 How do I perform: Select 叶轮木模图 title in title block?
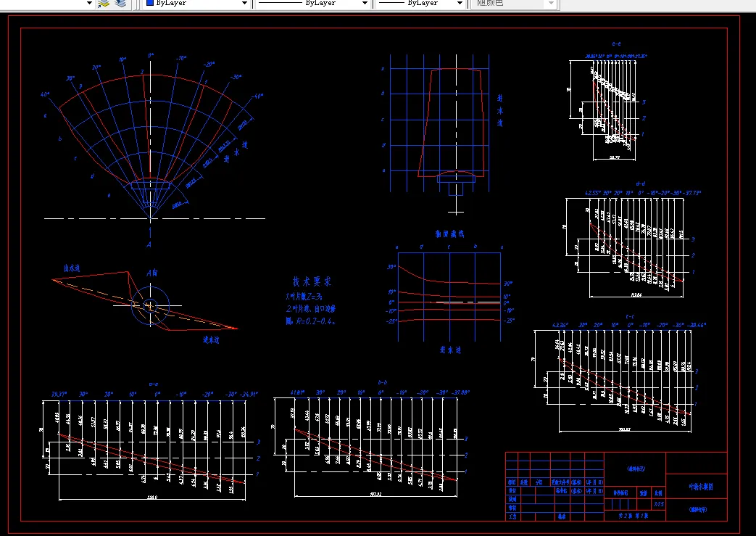[699, 487]
